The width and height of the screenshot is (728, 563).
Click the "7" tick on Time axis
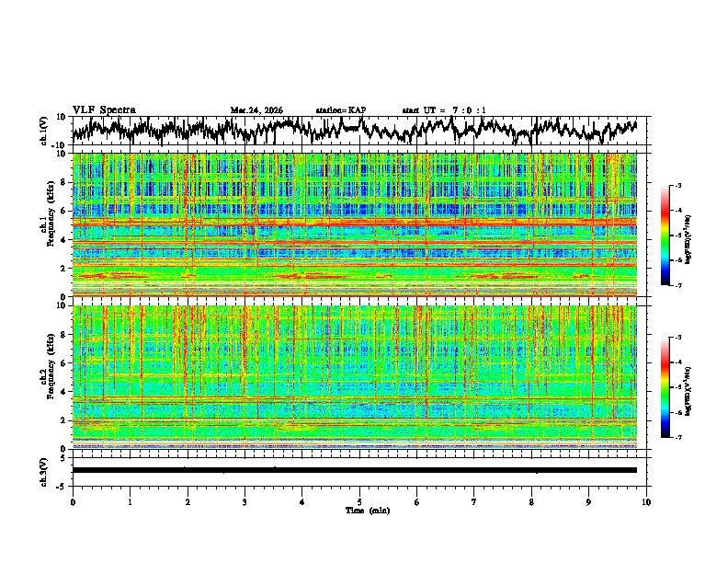click(474, 502)
